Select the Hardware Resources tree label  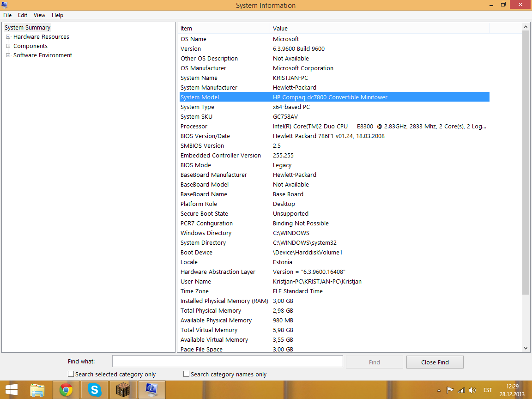41,36
